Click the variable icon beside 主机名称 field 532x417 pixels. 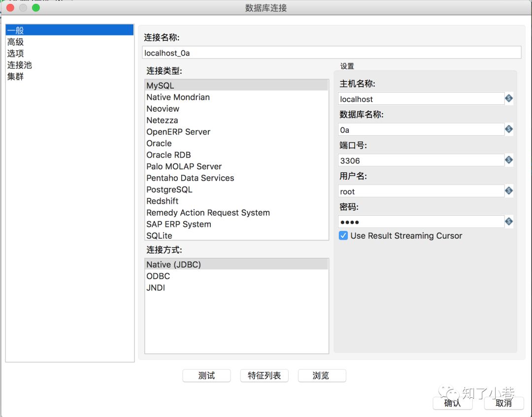(x=509, y=98)
